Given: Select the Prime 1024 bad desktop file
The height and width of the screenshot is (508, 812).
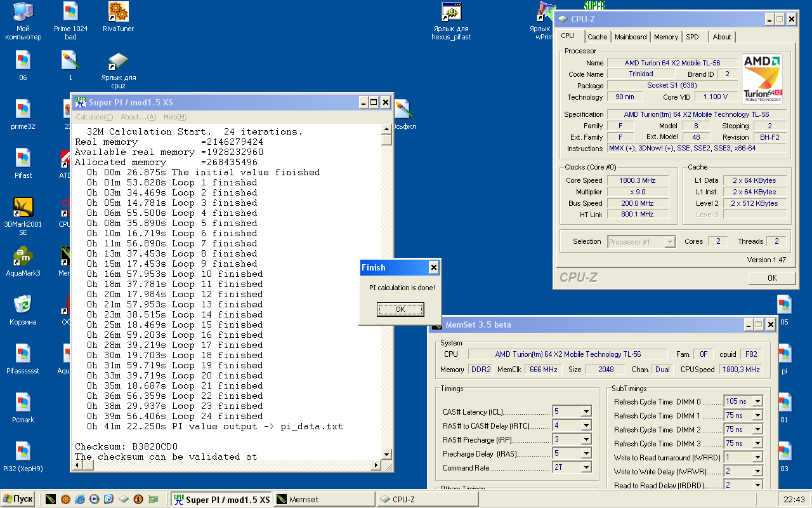Looking at the screenshot, I should (x=70, y=21).
